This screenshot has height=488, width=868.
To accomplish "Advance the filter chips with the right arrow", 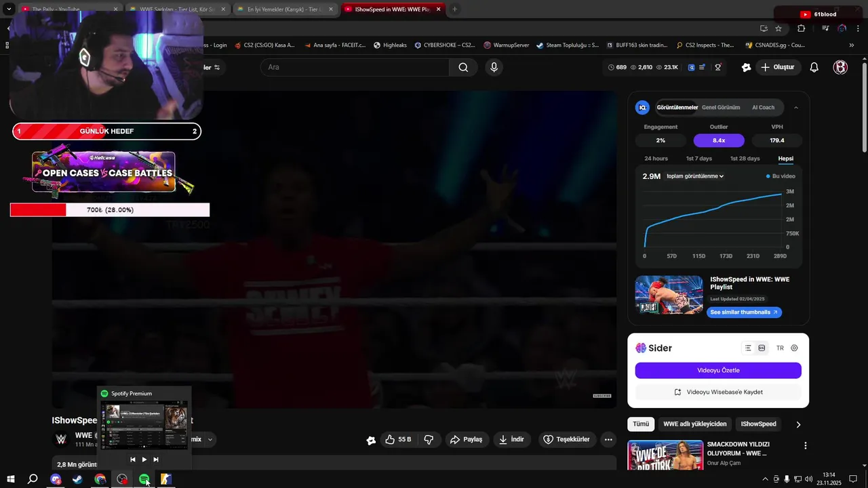I will 798,424.
